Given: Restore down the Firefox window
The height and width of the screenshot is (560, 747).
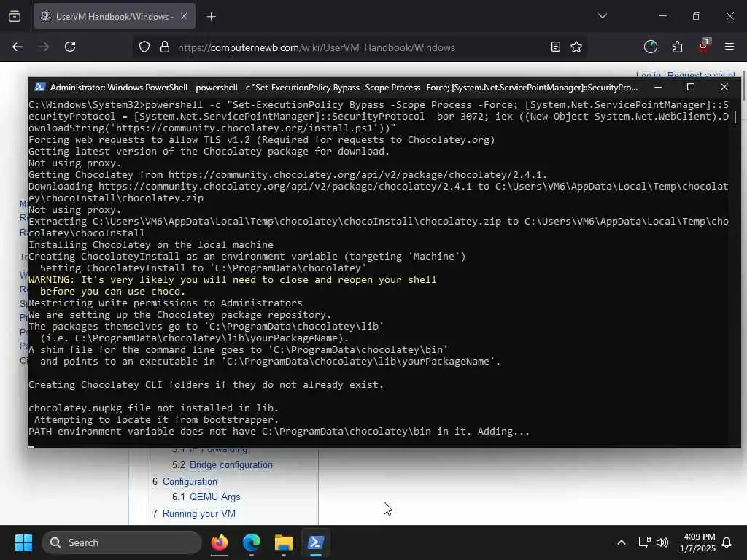Looking at the screenshot, I should point(697,16).
